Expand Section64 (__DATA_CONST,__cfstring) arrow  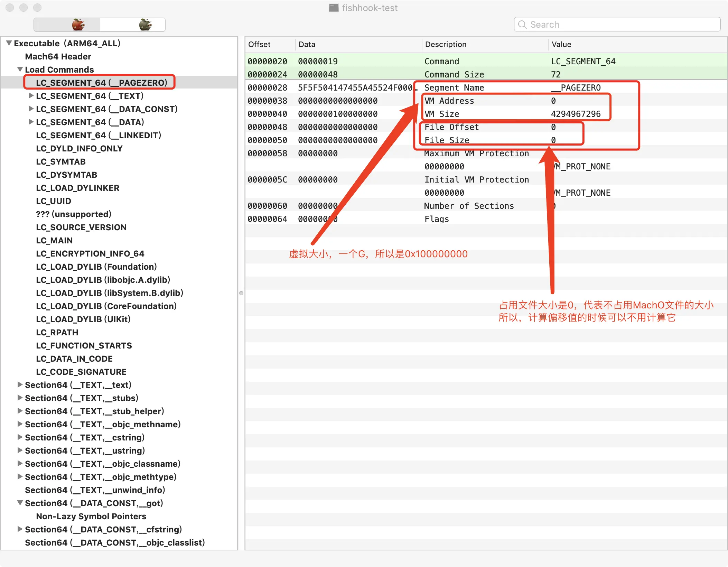[20, 529]
